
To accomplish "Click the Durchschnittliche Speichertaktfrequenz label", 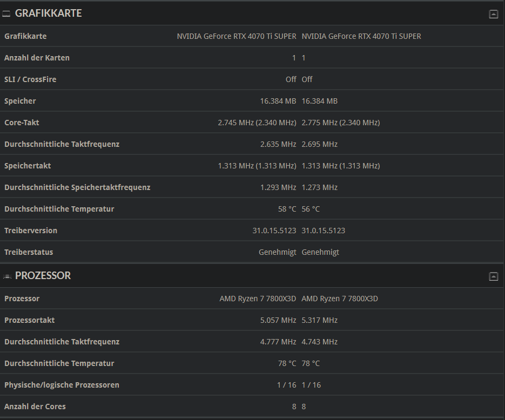I will (77, 187).
